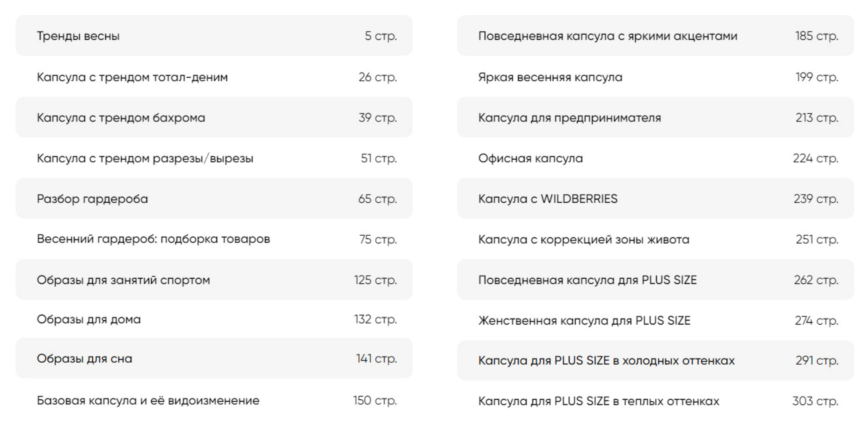Select 'Капсула с трендом бахрома' entry
868x430 pixels.
point(121,117)
